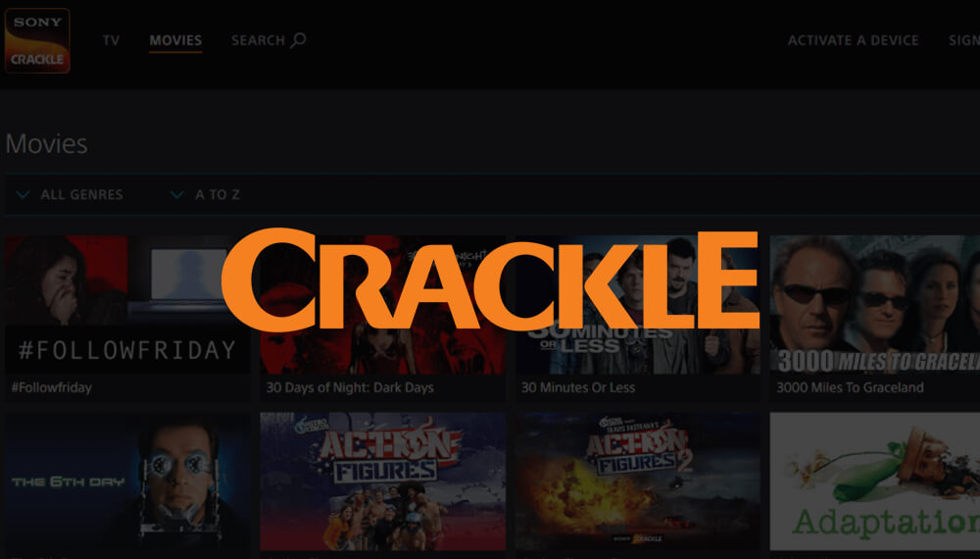This screenshot has height=559, width=980.
Task: Click the Sony Crackle logo icon
Action: (37, 40)
